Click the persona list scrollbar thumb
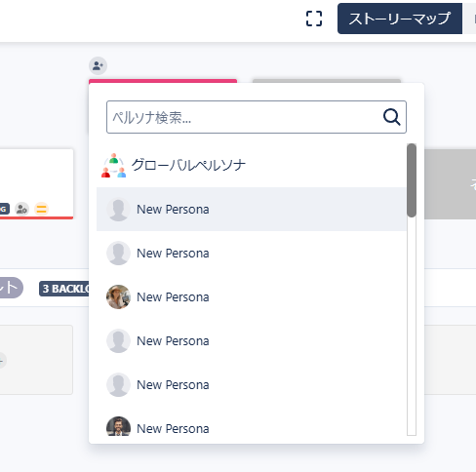476x472 pixels. click(412, 180)
